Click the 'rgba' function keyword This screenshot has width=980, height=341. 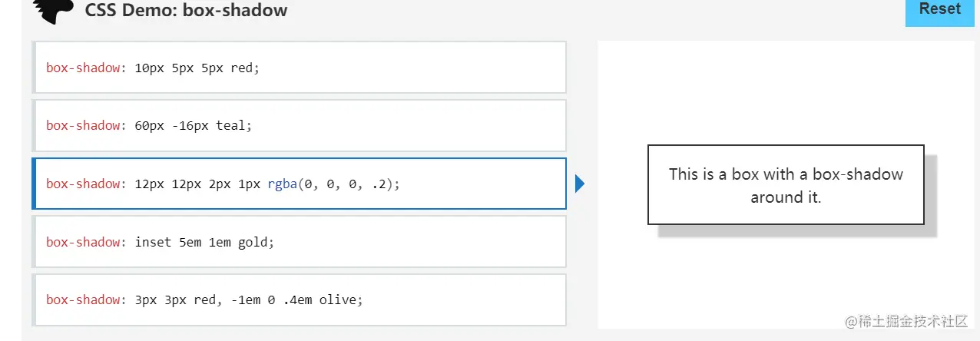click(x=282, y=184)
